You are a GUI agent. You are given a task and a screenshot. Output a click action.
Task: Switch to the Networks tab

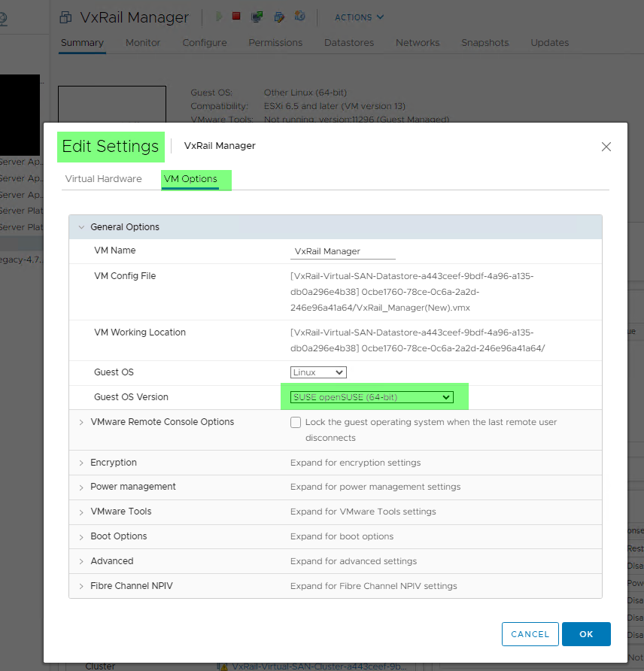click(x=418, y=43)
